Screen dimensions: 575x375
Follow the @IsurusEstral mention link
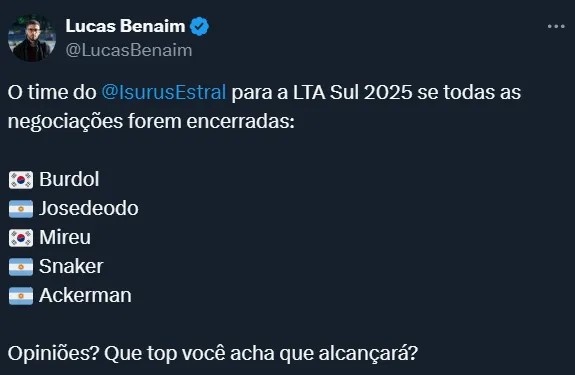click(164, 92)
